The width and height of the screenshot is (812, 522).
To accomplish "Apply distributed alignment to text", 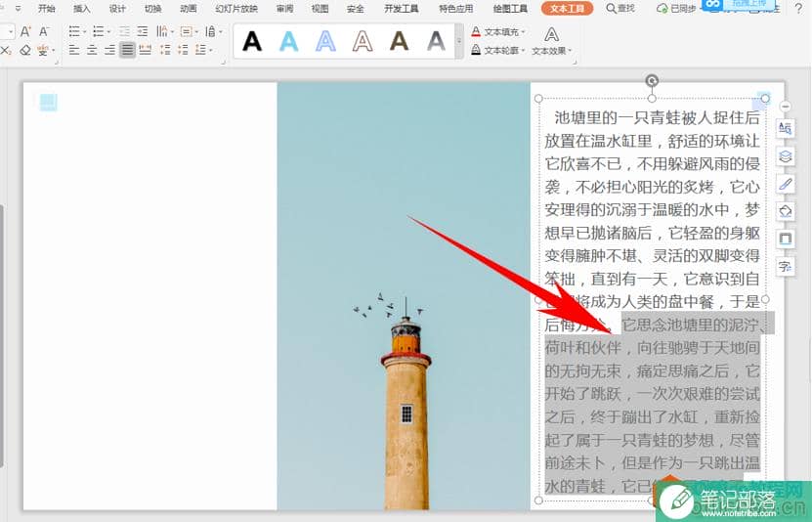I will (146, 50).
